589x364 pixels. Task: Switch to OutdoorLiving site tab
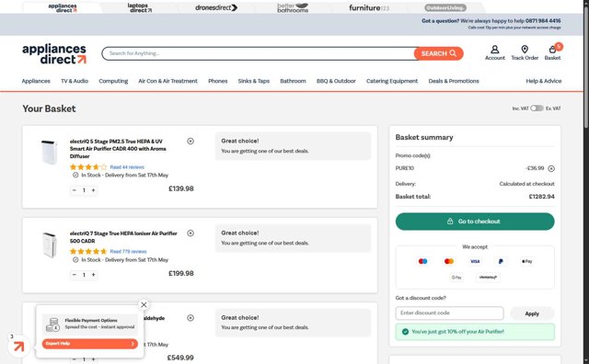[x=445, y=7]
